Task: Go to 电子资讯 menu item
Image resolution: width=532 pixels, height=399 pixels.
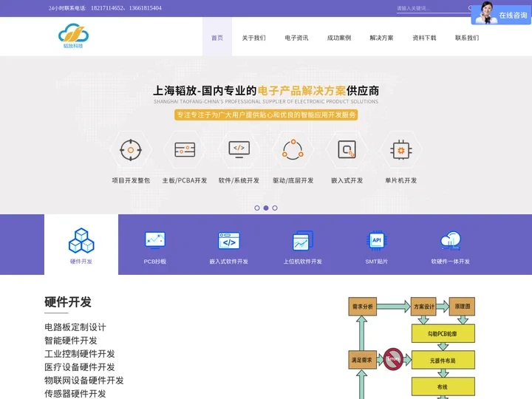Action: [x=296, y=38]
